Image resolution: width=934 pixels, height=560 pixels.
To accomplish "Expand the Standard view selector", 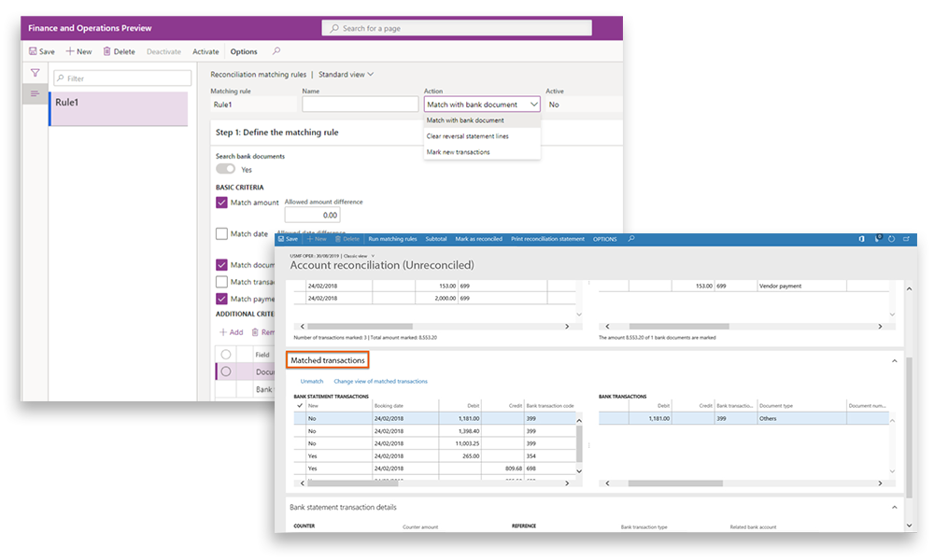I will click(x=347, y=75).
